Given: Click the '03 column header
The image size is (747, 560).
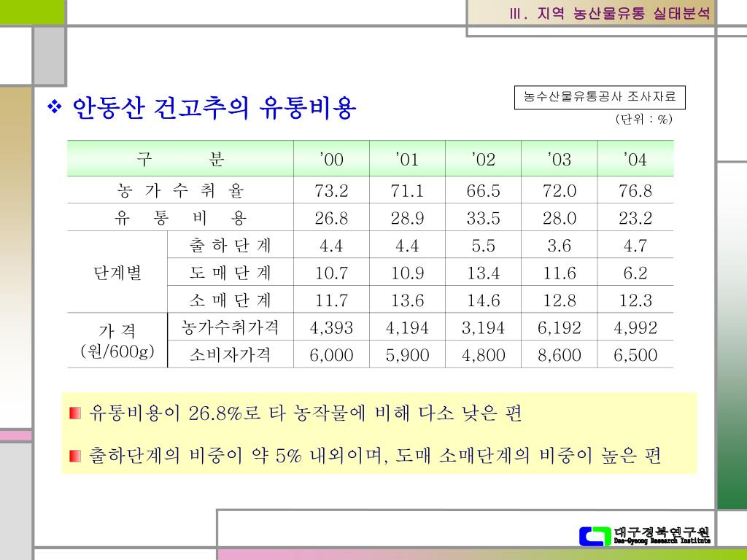Looking at the screenshot, I should tap(560, 159).
